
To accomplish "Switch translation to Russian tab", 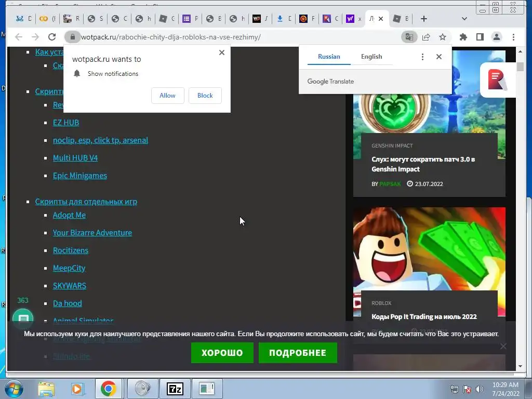I will 329,57.
